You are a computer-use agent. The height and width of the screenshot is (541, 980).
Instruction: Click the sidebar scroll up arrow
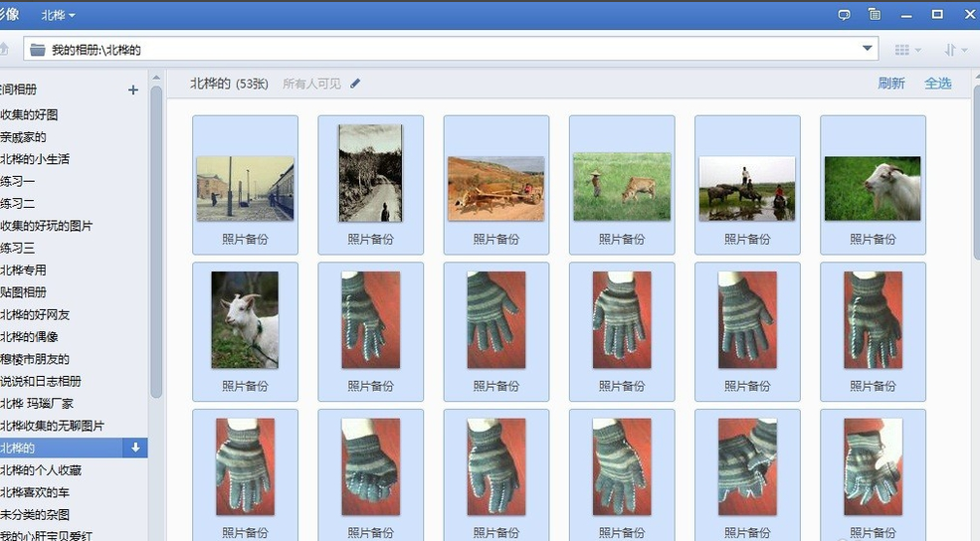point(156,92)
